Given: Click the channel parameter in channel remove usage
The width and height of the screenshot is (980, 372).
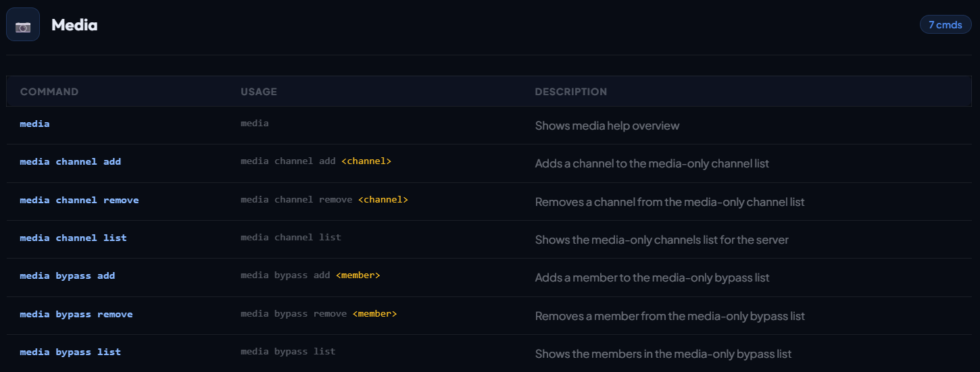Looking at the screenshot, I should (383, 200).
